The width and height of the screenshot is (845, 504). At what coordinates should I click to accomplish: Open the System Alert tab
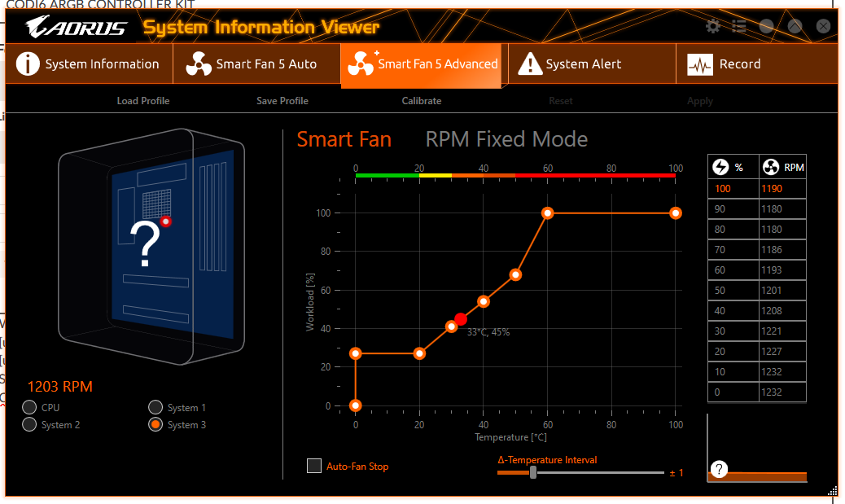pyautogui.click(x=592, y=64)
